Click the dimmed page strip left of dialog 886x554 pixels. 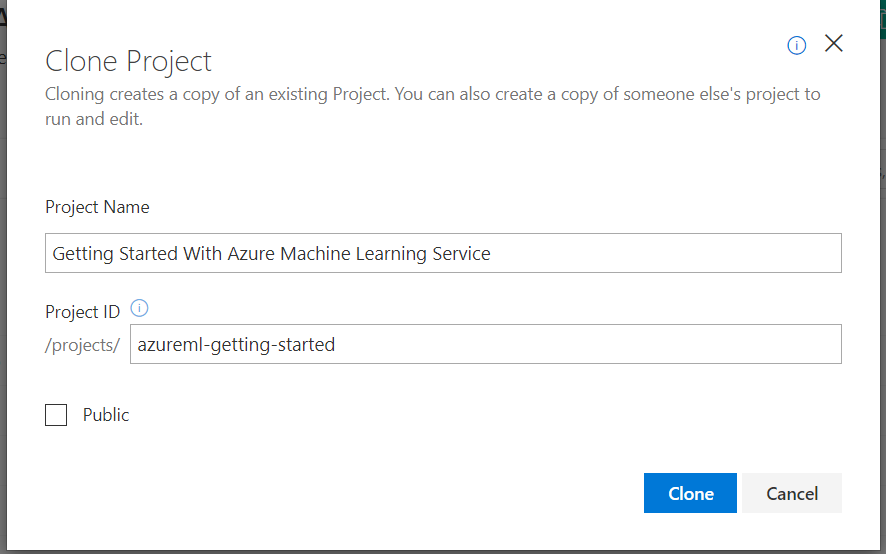pos(4,300)
